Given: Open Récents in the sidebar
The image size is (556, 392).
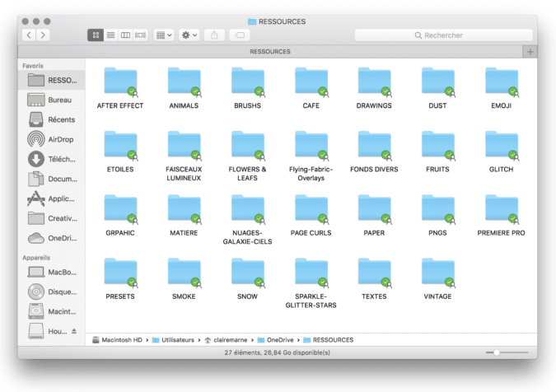Looking at the screenshot, I should click(x=52, y=119).
